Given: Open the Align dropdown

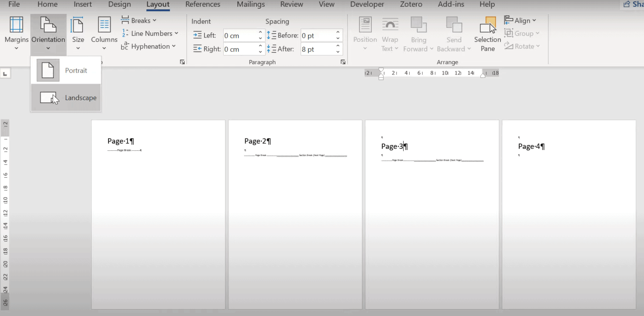Looking at the screenshot, I should pyautogui.click(x=520, y=20).
